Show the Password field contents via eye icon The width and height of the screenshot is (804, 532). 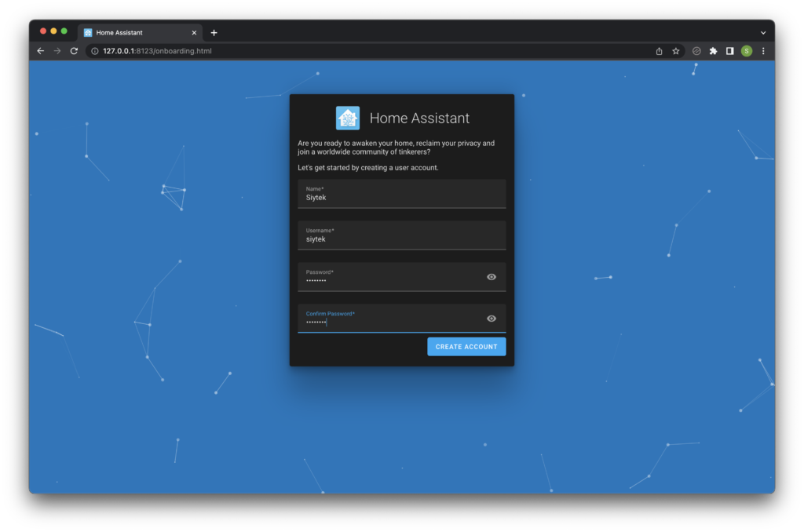point(492,277)
